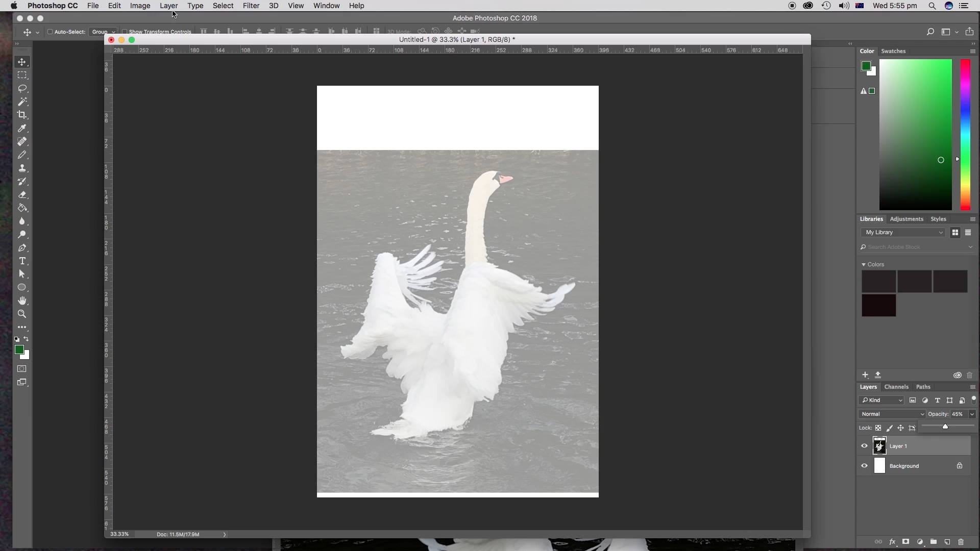Delete layer with the trash icon

[961, 542]
